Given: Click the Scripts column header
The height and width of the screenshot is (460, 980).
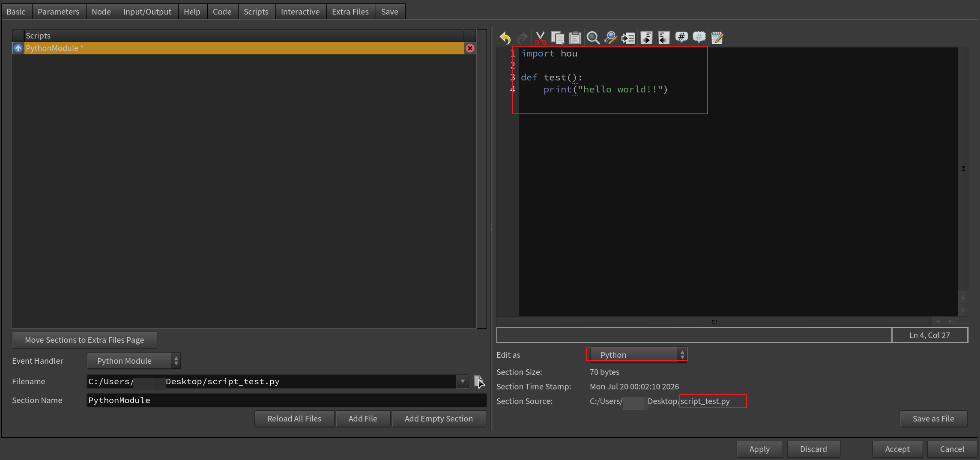Looking at the screenshot, I should [244, 36].
